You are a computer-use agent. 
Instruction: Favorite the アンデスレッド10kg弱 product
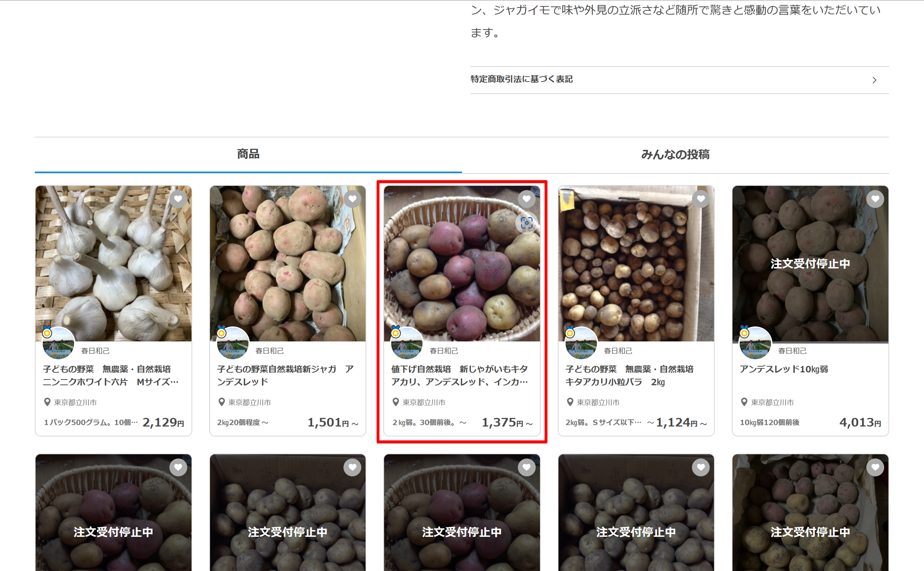pyautogui.click(x=875, y=199)
